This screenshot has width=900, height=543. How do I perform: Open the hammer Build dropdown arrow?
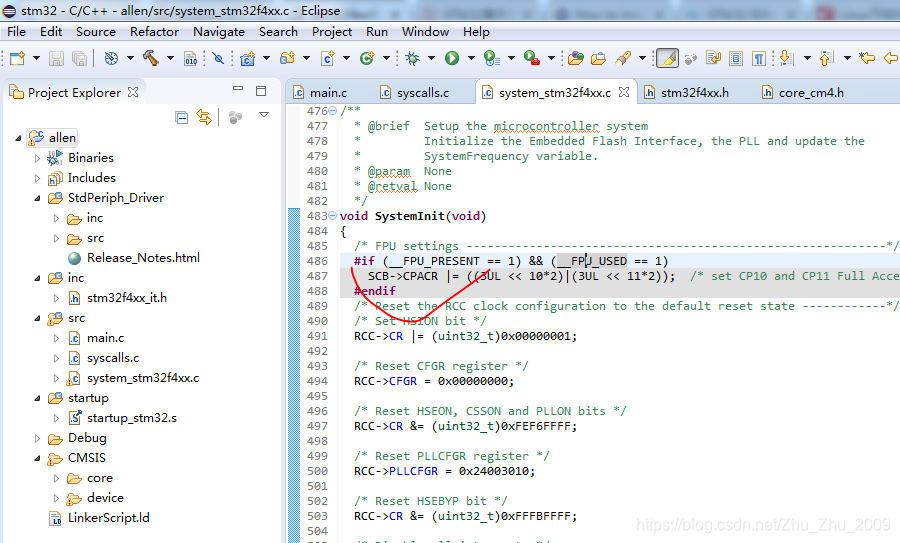170,58
